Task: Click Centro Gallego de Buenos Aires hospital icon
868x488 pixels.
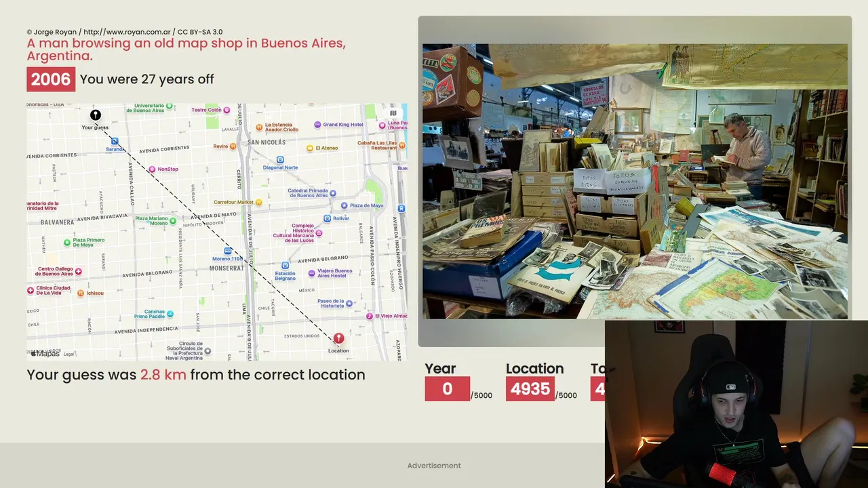Action: click(79, 271)
